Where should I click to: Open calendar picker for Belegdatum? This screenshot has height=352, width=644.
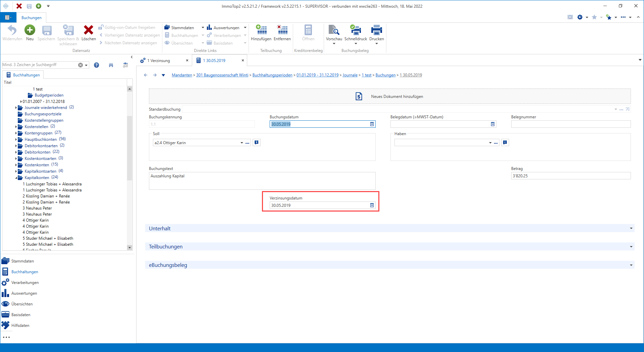[x=493, y=124]
